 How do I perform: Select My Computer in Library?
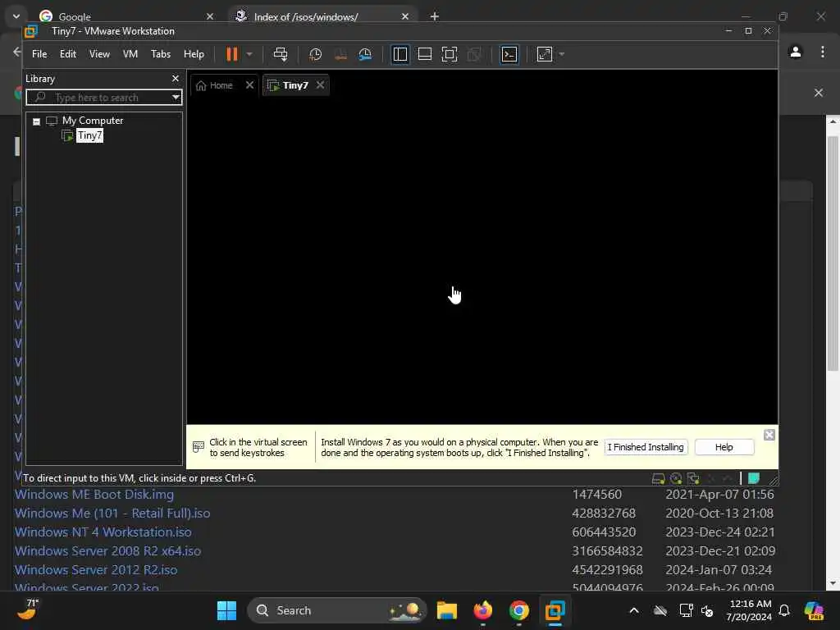pyautogui.click(x=93, y=121)
